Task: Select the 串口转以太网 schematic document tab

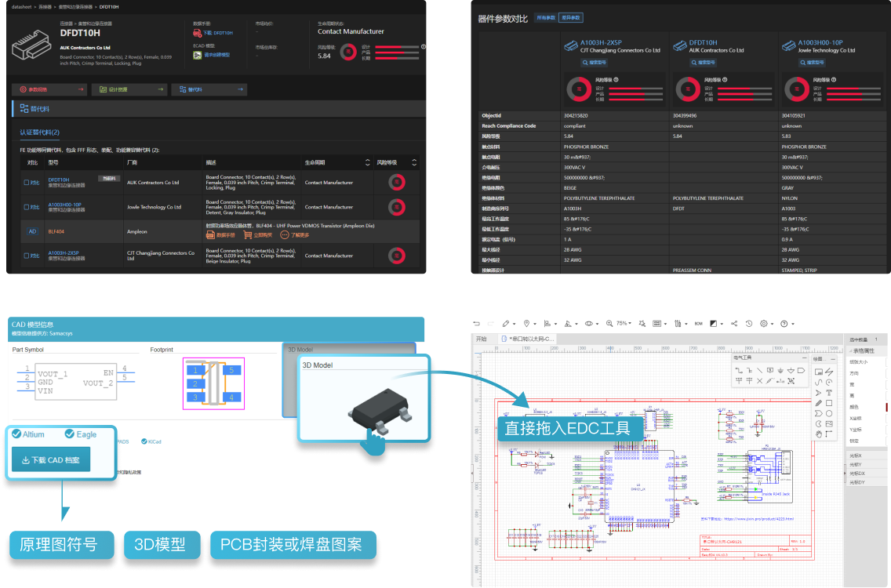Action: (529, 339)
